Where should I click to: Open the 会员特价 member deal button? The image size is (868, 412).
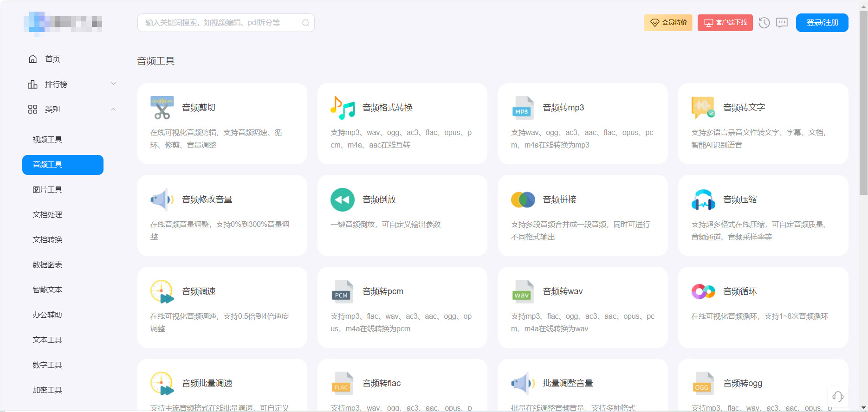pyautogui.click(x=668, y=23)
